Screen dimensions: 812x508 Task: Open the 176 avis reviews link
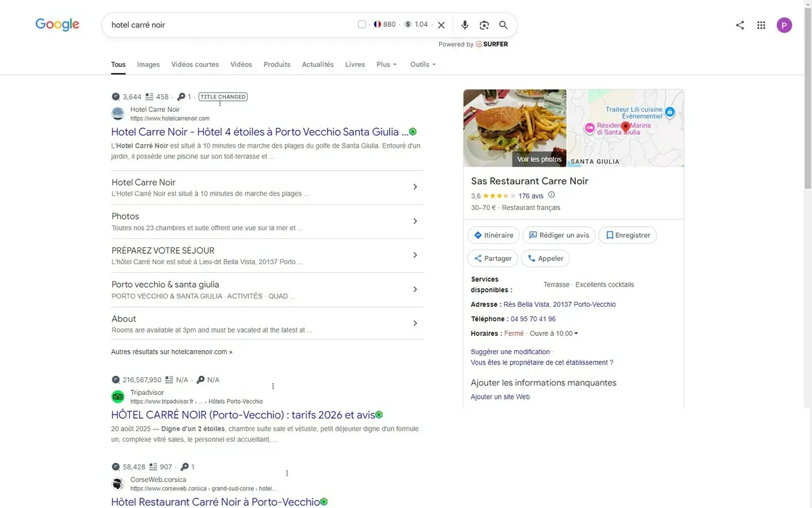coord(531,196)
